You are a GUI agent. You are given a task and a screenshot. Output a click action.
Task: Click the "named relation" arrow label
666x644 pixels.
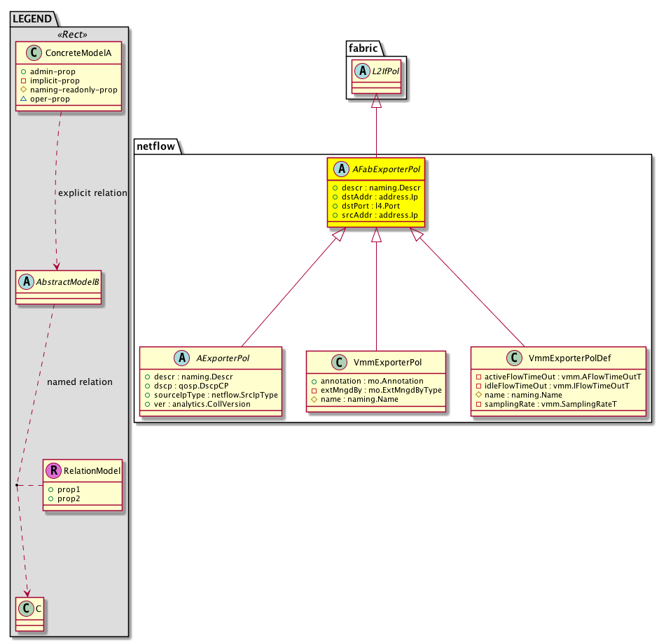(x=79, y=382)
